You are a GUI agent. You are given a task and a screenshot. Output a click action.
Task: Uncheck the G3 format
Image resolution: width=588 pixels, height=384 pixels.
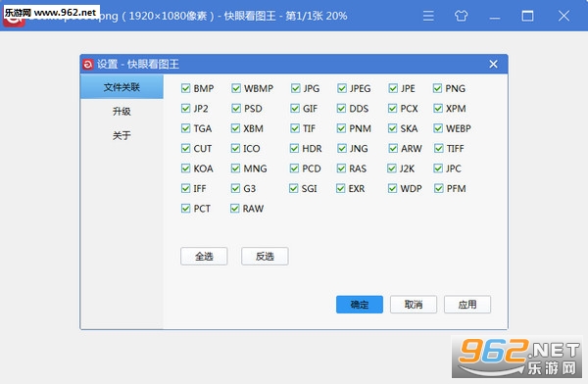point(235,188)
